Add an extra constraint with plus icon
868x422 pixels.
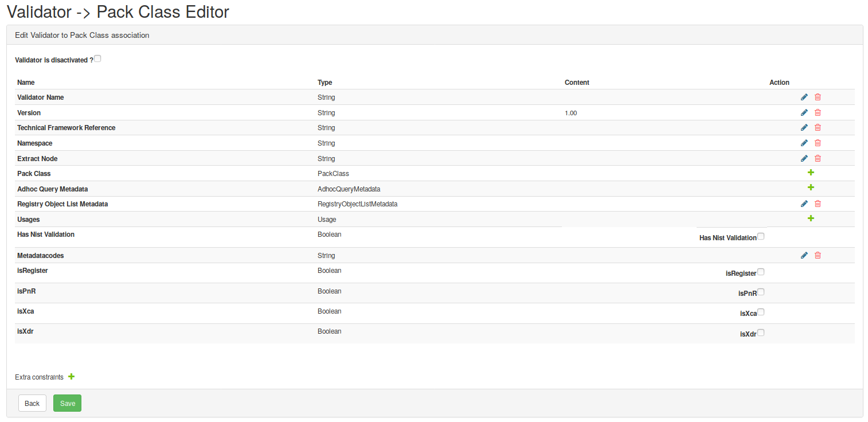(72, 377)
